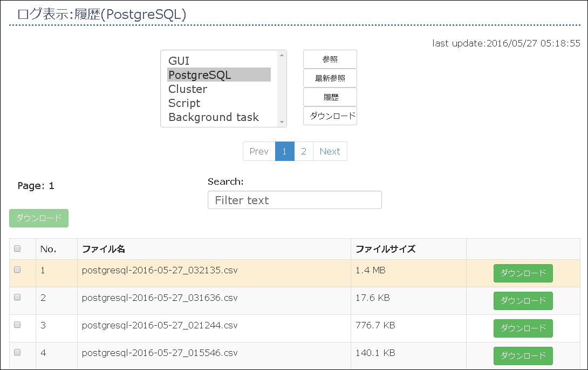Viewport: 588px width, 370px height.
Task: Go to previous page with Prev
Action: coord(259,151)
